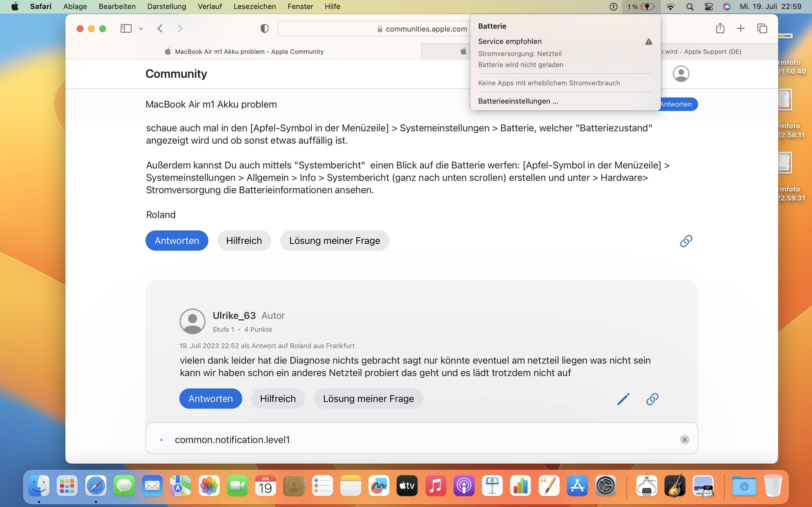Click Safari's privacy report shield icon

(264, 28)
